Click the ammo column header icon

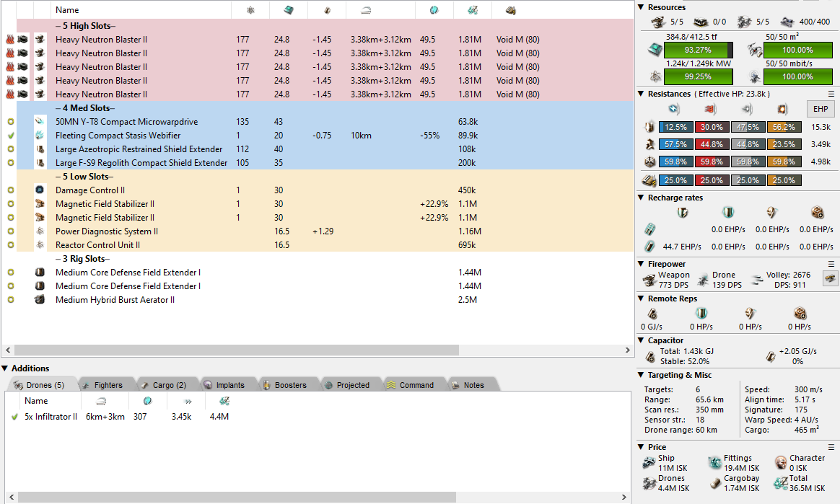[x=510, y=10]
